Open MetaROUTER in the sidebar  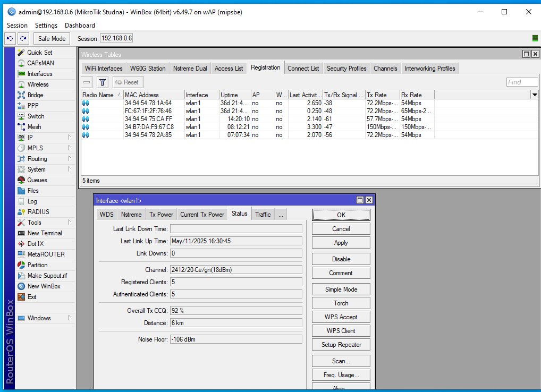tap(45, 254)
